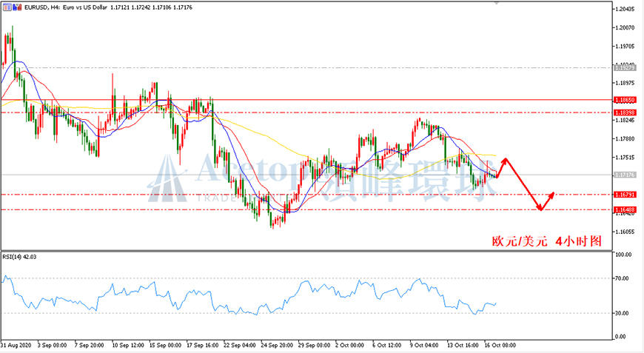
Task: Click the 1.18245 value on price axis
Action: click(625, 120)
